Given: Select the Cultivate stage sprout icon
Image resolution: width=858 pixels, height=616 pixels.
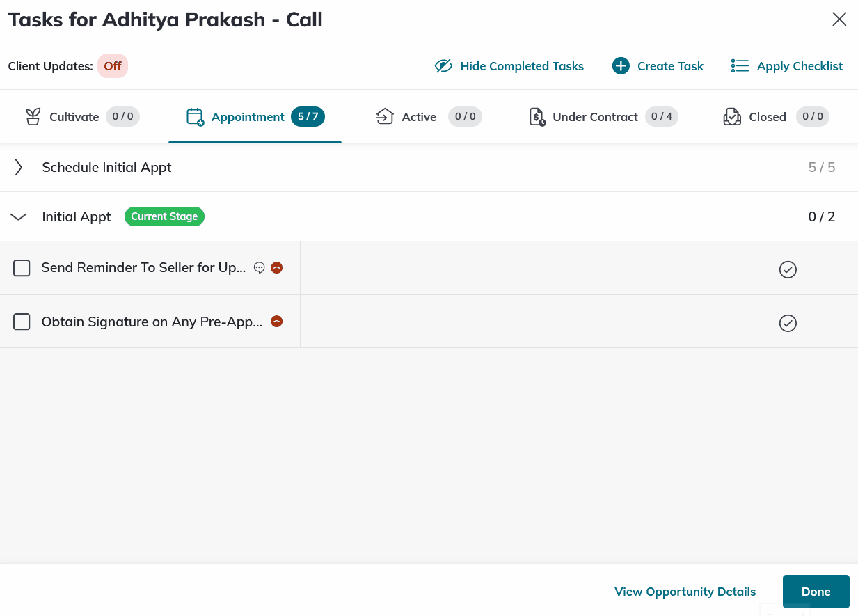Looking at the screenshot, I should tap(33, 116).
